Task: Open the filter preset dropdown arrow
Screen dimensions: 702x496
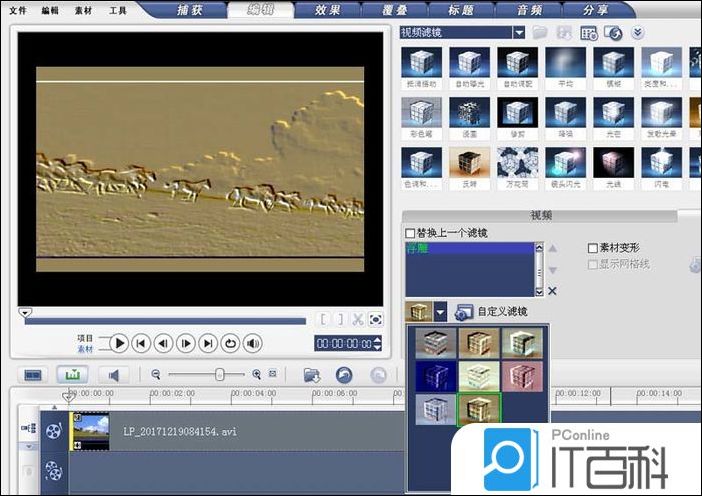Action: [440, 312]
